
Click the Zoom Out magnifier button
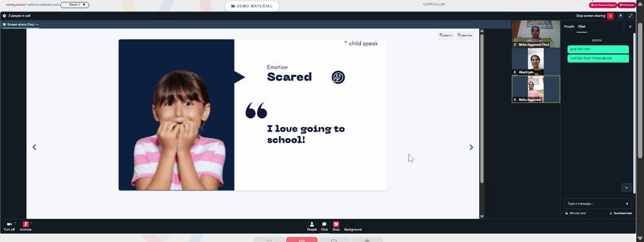(465, 35)
